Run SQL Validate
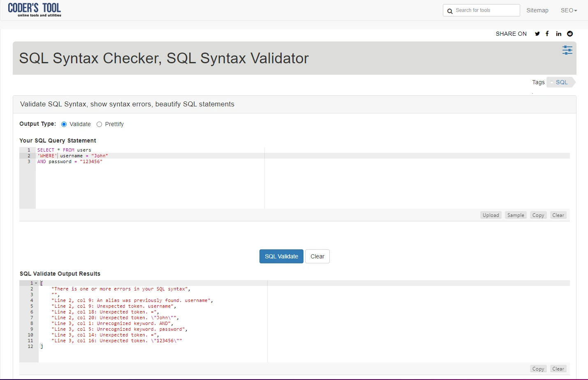The width and height of the screenshot is (588, 380). (281, 256)
